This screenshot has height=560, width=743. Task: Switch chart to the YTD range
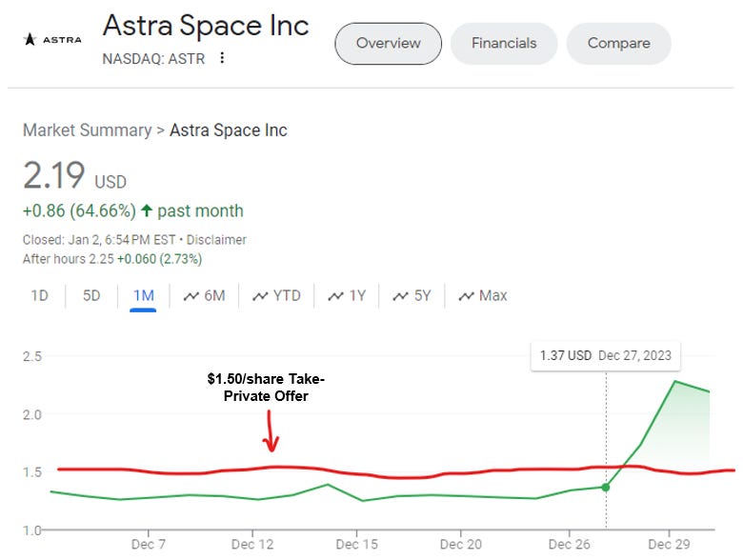(276, 295)
